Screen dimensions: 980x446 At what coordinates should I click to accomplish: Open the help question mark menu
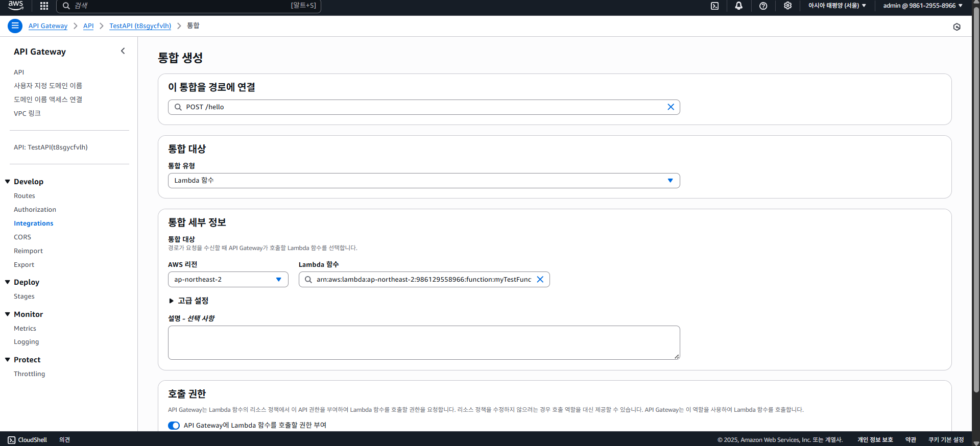pos(763,6)
